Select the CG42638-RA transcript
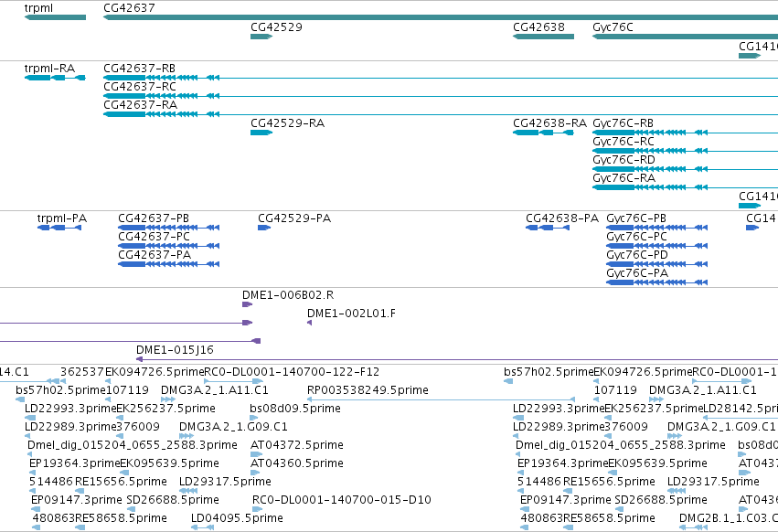The height and width of the screenshot is (532, 778). pos(543,133)
